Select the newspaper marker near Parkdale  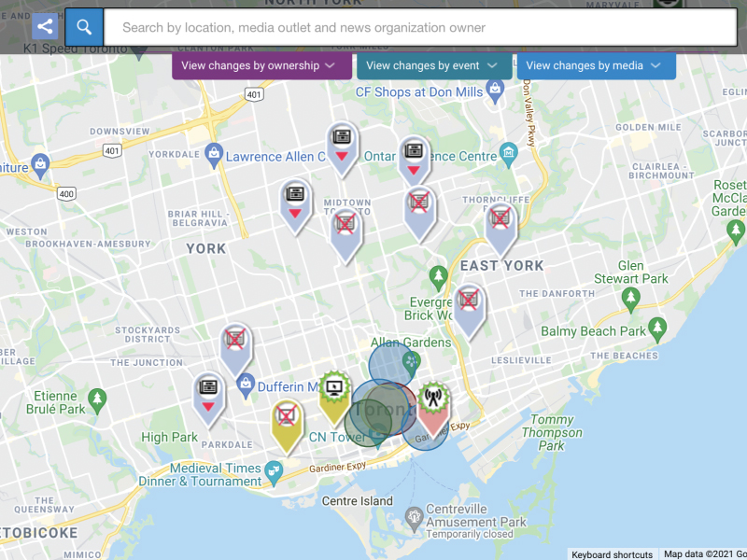click(208, 390)
